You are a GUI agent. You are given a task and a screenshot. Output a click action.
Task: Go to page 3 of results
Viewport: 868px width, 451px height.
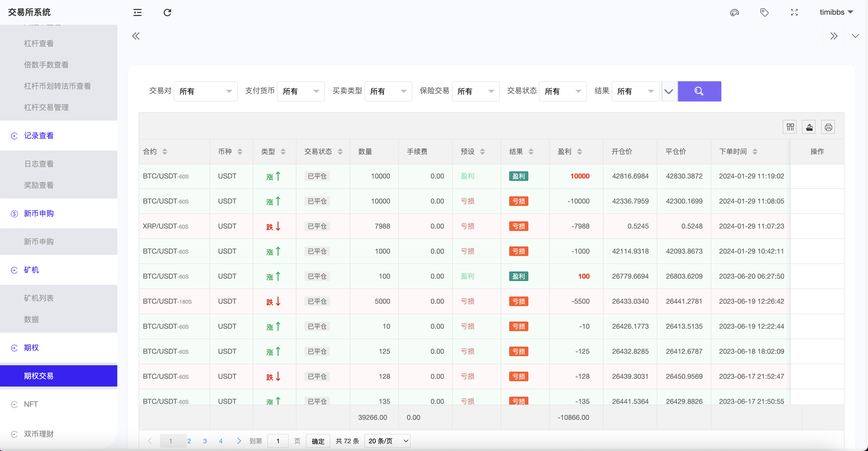click(205, 441)
